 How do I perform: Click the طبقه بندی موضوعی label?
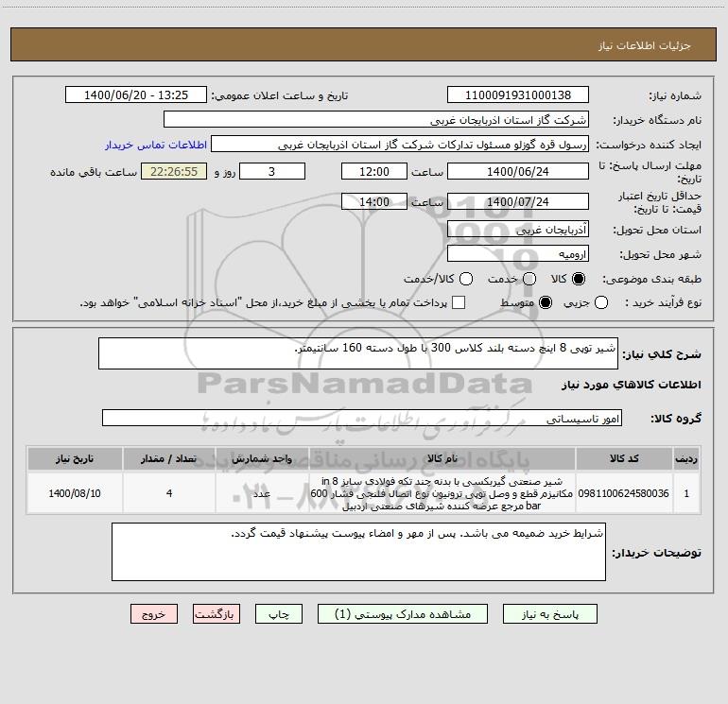[x=651, y=279]
